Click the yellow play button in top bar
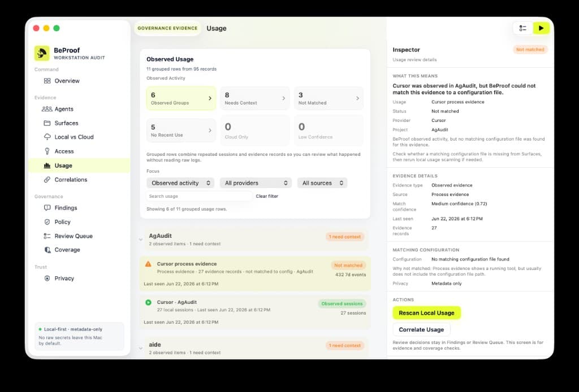 point(541,28)
